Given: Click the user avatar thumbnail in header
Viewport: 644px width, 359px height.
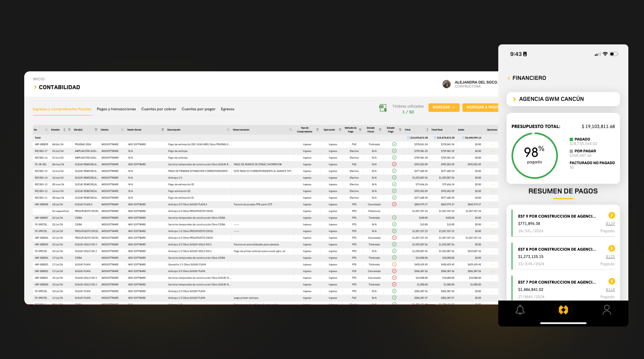Looking at the screenshot, I should (x=446, y=84).
